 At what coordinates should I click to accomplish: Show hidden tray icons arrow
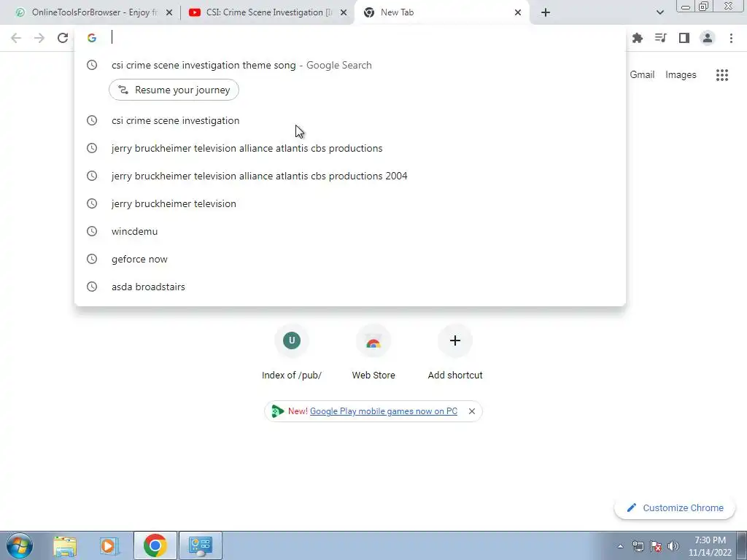click(x=620, y=547)
